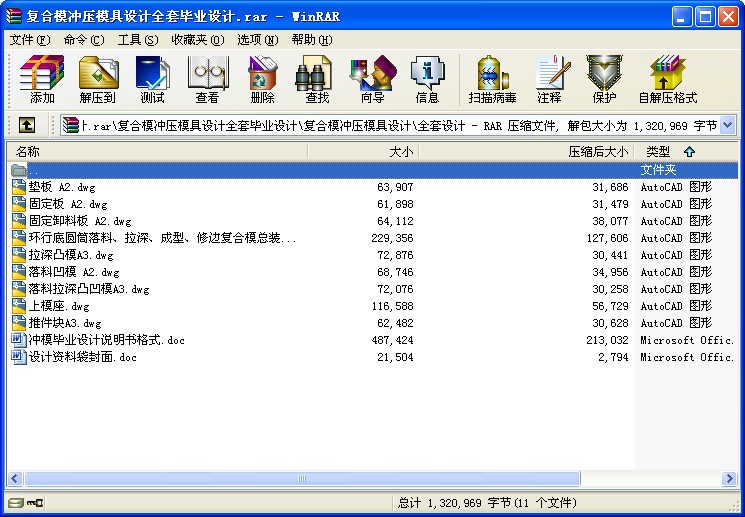This screenshot has width=745, height=517.
Task: Open the View (查看) toolbar icon
Action: click(207, 80)
